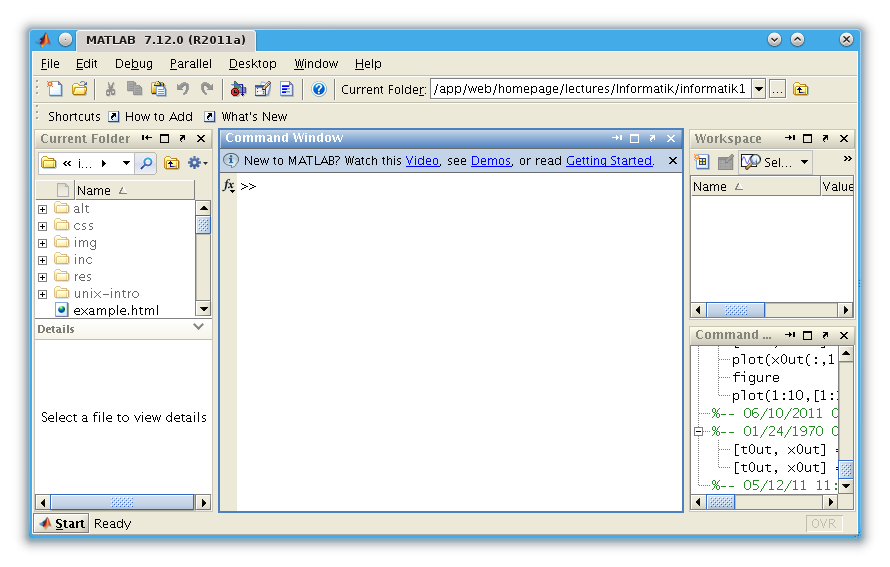The image size is (890, 567).
Task: Click the Getting Started link
Action: (609, 160)
